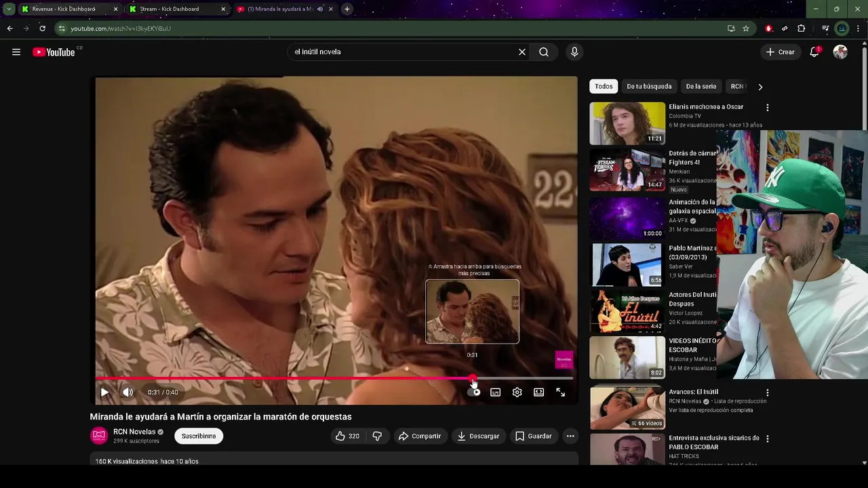
Task: Play the video with the play button
Action: click(104, 392)
